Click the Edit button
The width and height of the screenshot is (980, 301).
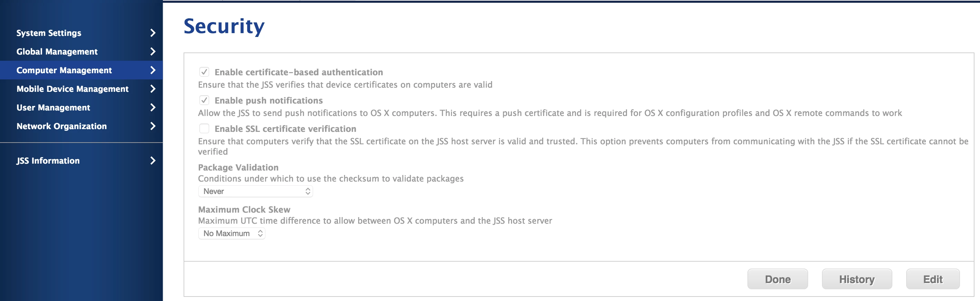coord(932,279)
